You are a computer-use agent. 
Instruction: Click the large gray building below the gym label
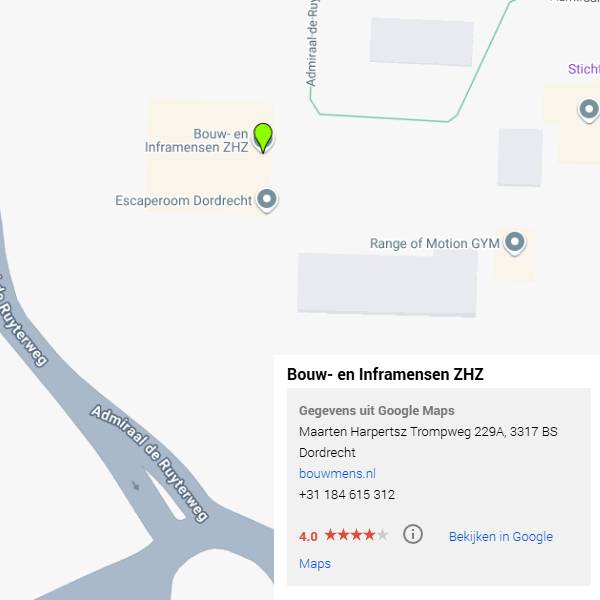(387, 284)
